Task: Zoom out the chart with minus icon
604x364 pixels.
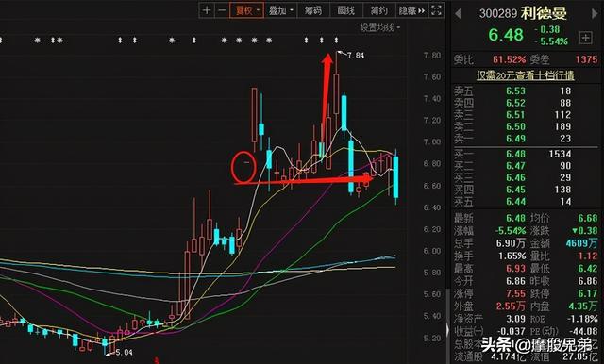Action: click(x=222, y=10)
